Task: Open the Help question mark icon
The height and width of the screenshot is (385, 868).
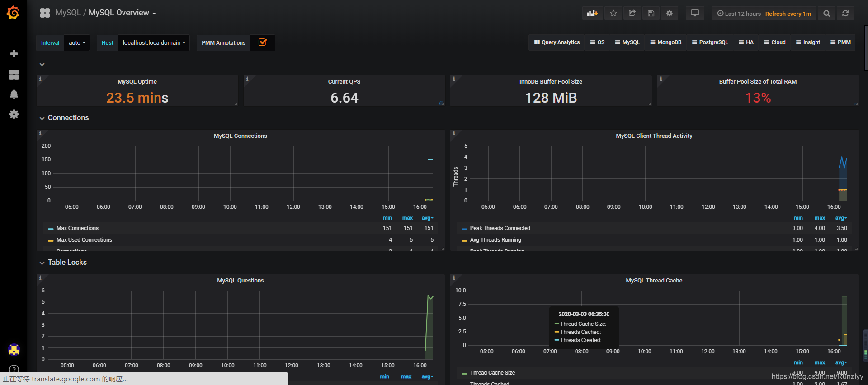Action: point(14,369)
